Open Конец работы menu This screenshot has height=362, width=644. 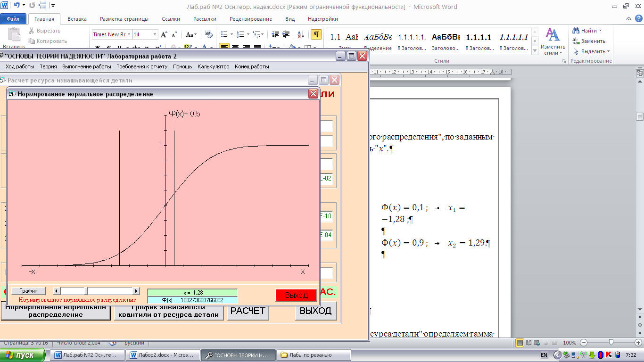tap(252, 67)
